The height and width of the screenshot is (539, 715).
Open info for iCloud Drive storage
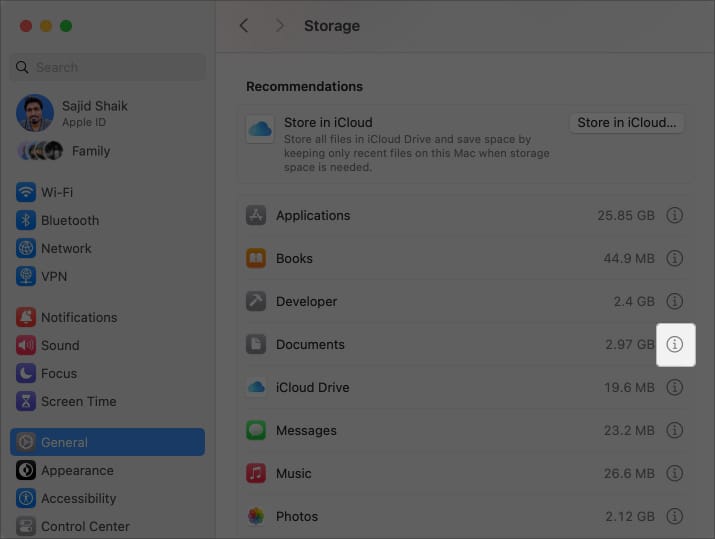pyautogui.click(x=674, y=387)
